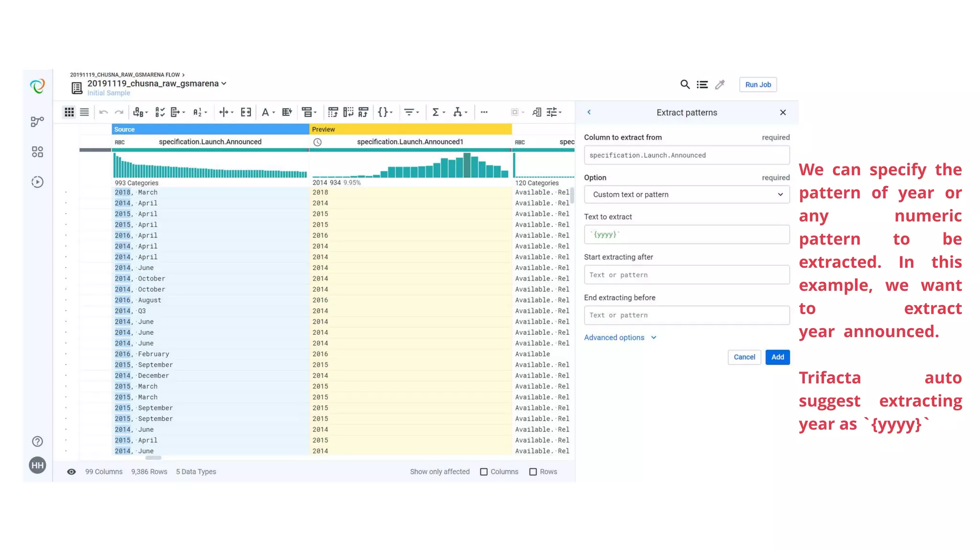Open the join/union hierarchy tool
980x551 pixels.
point(460,112)
